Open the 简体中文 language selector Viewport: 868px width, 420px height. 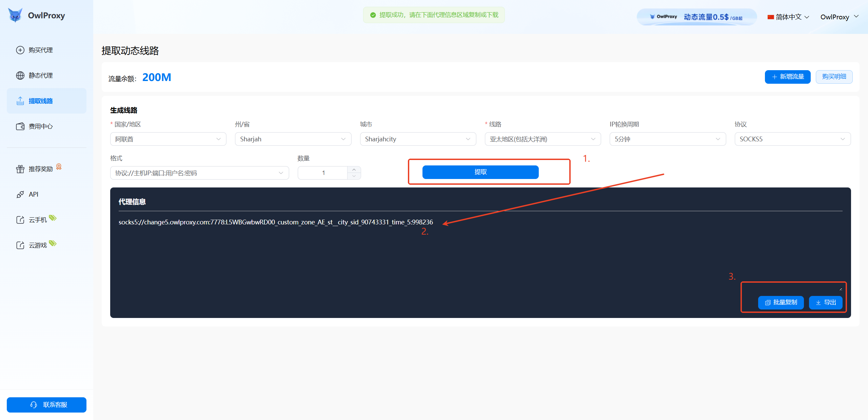[x=788, y=17]
